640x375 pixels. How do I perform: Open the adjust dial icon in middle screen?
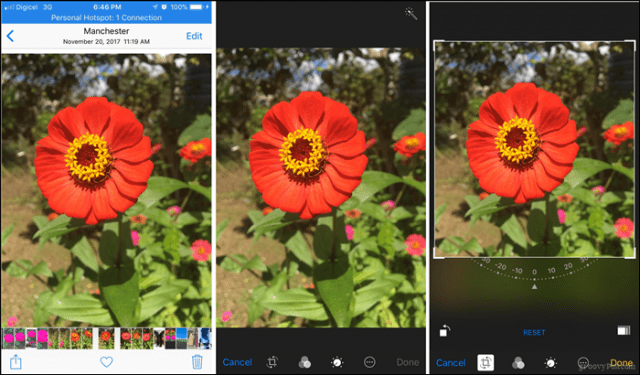337,362
